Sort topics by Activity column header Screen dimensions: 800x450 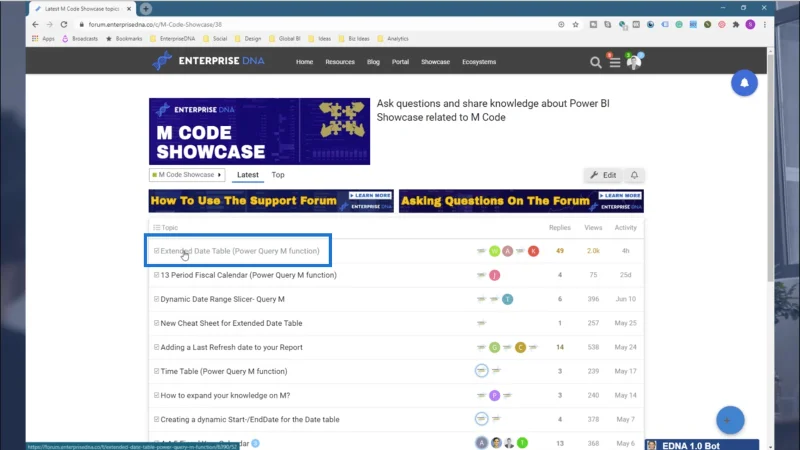(626, 228)
